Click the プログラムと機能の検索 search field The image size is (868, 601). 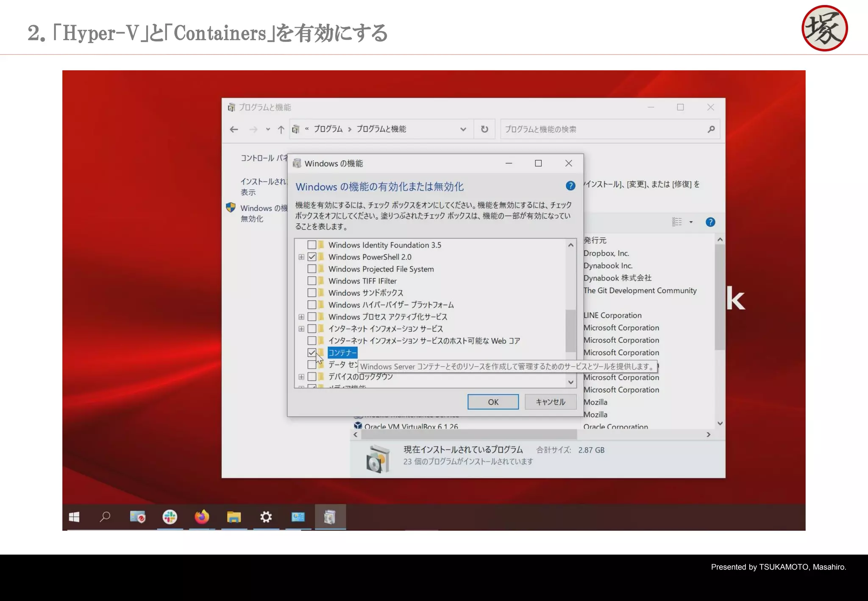pyautogui.click(x=610, y=129)
